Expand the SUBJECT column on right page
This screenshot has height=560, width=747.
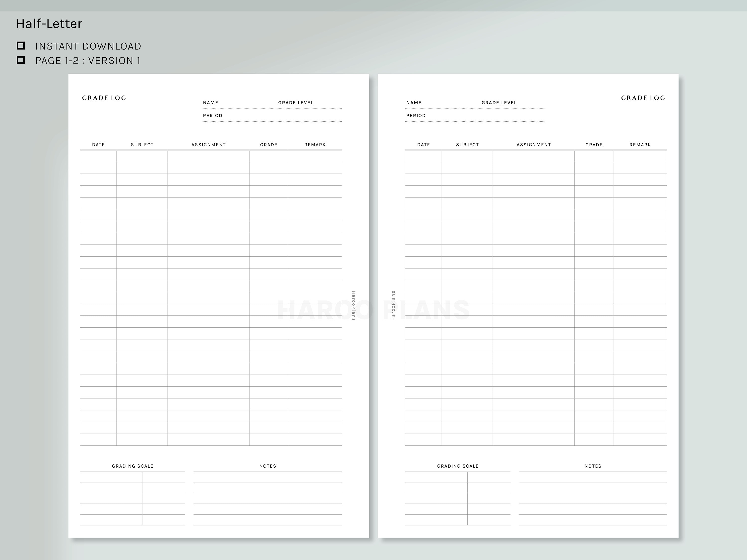tap(467, 144)
